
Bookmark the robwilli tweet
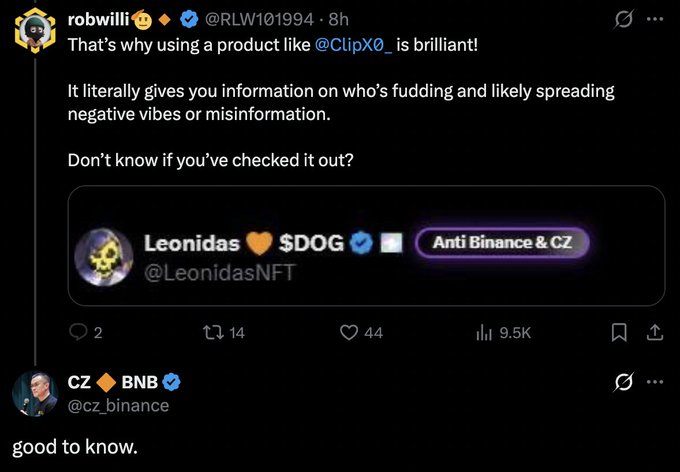pyautogui.click(x=619, y=333)
